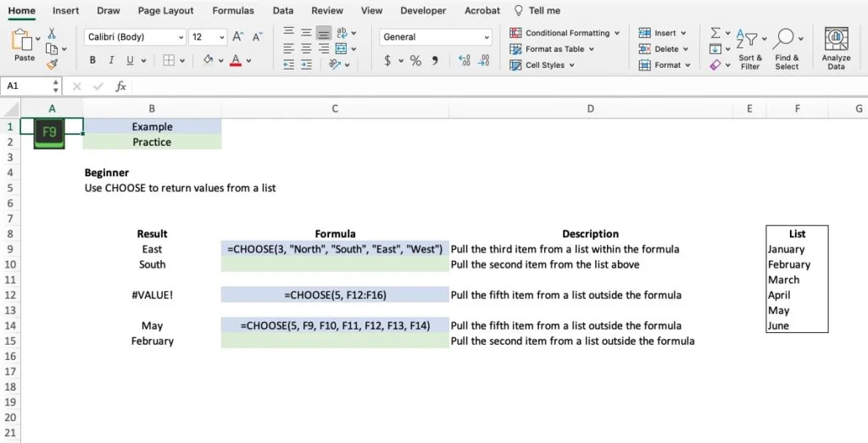Toggle top vertical alignment
868x443 pixels.
pos(288,33)
